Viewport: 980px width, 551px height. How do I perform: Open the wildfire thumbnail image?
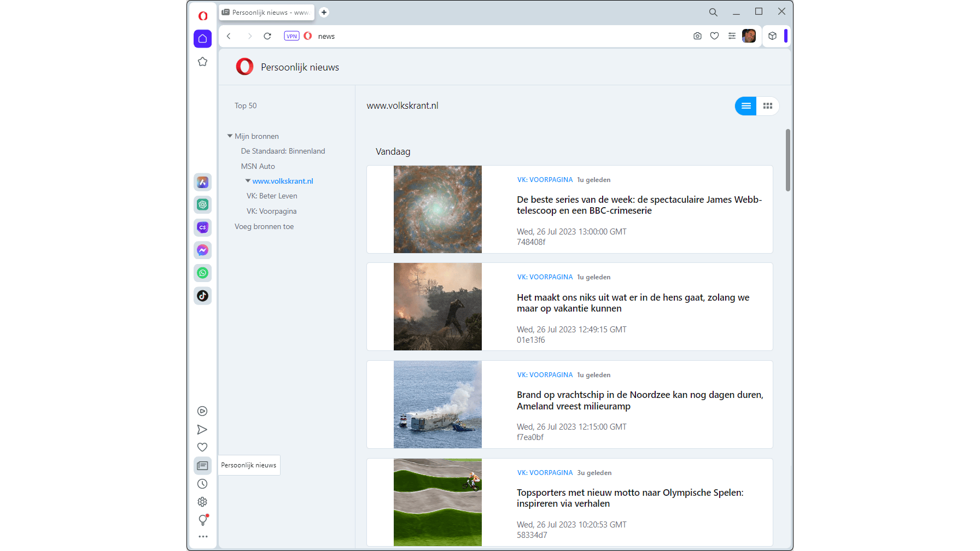click(x=437, y=307)
